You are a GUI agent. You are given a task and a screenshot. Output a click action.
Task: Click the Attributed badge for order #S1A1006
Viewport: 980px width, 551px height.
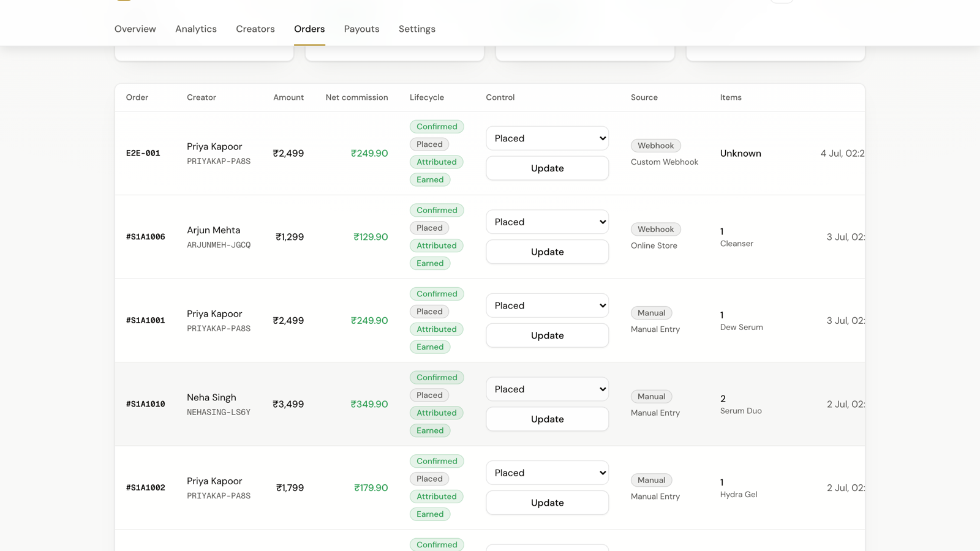pyautogui.click(x=437, y=246)
